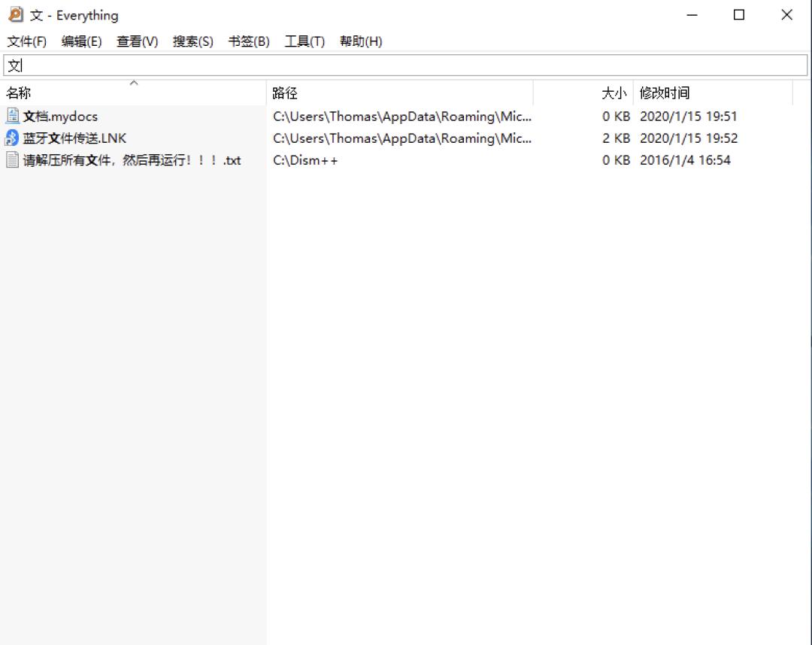The height and width of the screenshot is (645, 812).
Task: Click the path cell of 蓝牙文件传送.LNK row
Action: [x=401, y=138]
